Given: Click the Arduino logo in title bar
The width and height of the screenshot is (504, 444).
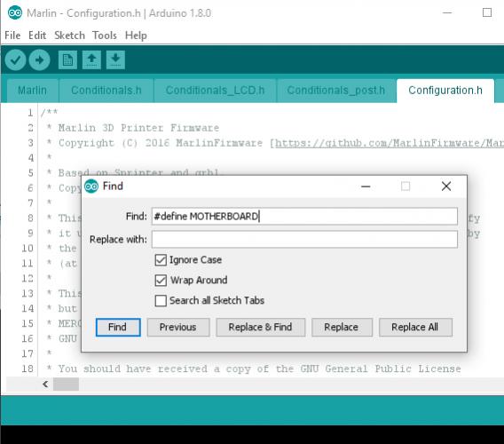Looking at the screenshot, I should [x=15, y=12].
